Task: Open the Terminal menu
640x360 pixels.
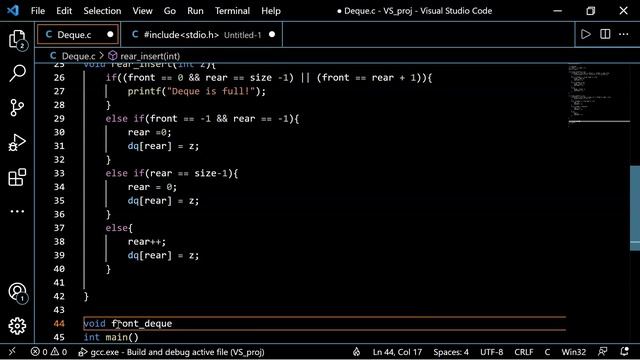Action: click(x=232, y=11)
